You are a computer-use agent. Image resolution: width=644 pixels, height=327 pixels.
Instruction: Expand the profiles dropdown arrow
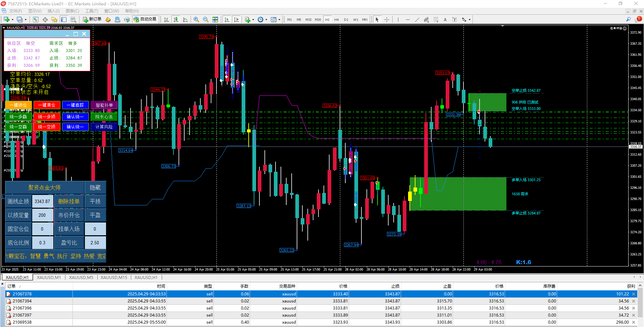(x=26, y=19)
